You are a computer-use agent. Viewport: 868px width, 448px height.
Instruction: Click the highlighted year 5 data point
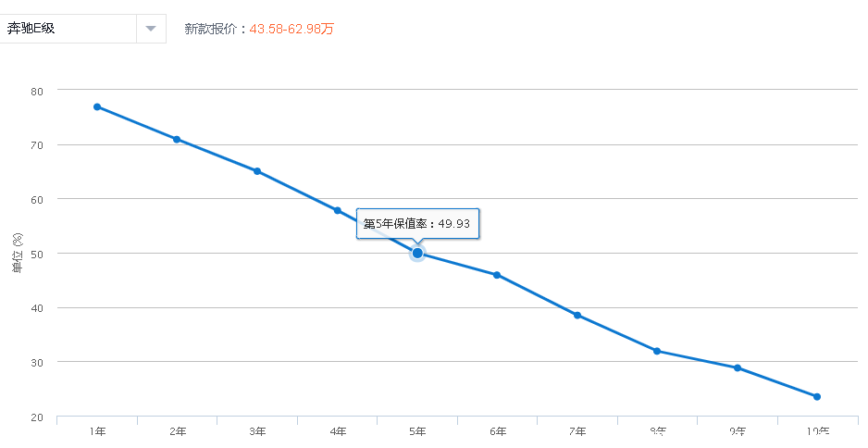click(417, 253)
